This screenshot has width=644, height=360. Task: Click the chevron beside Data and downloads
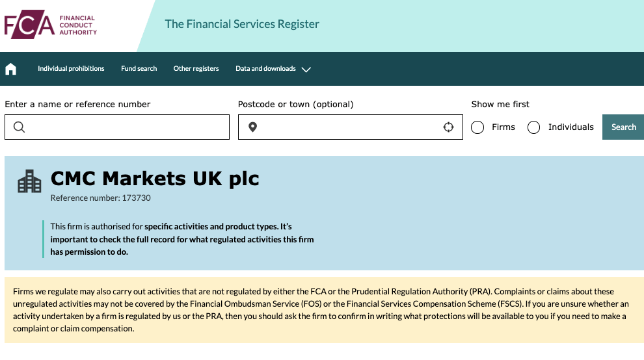306,70
